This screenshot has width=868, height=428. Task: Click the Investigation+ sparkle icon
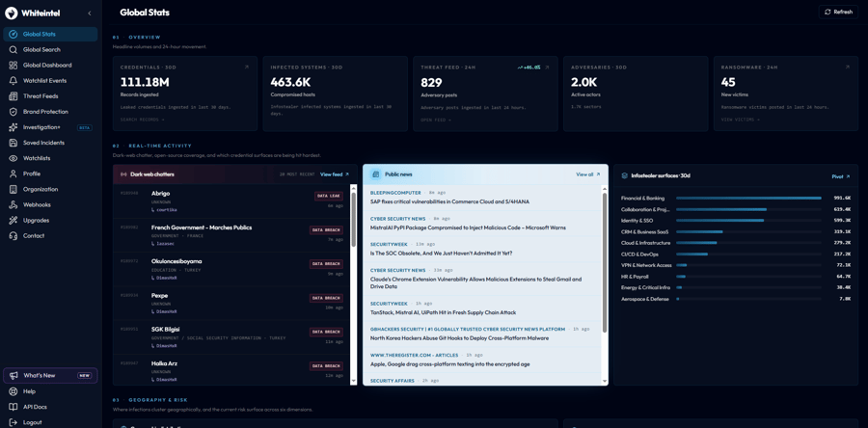14,127
